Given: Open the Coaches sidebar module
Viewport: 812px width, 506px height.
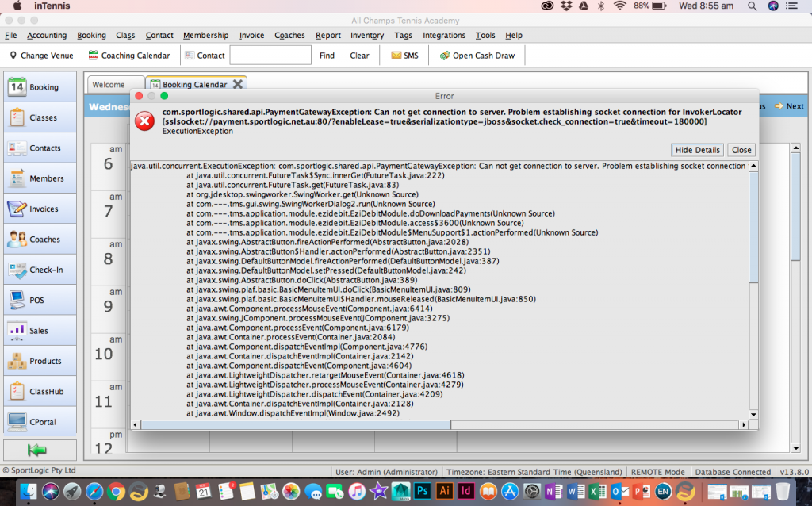Looking at the screenshot, I should coord(40,240).
